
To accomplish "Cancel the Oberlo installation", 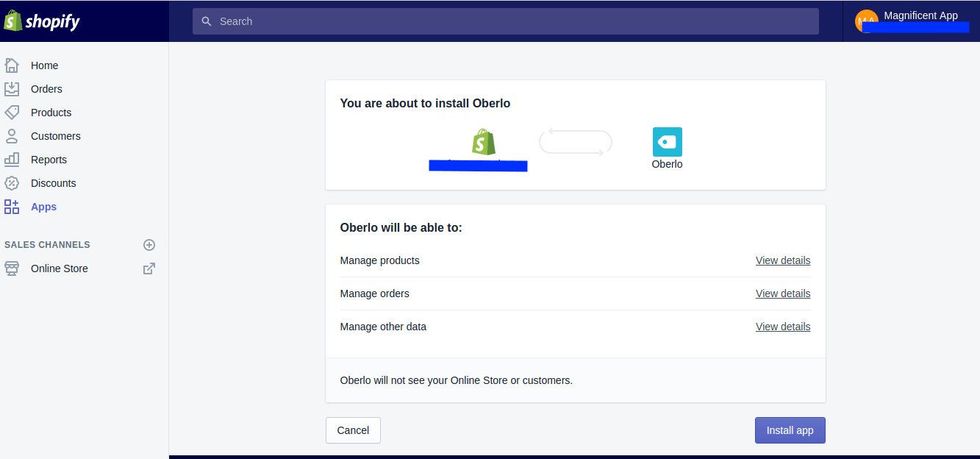I will pos(353,430).
